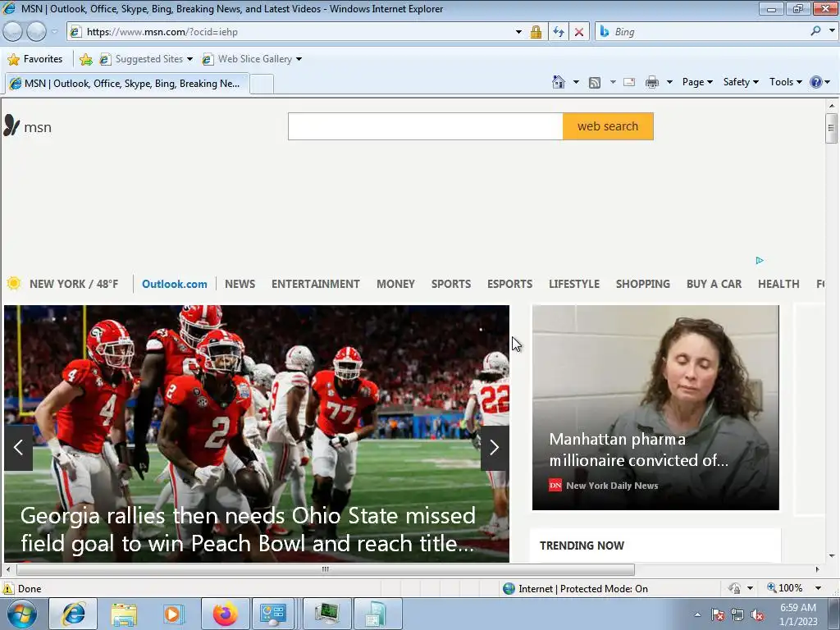
Task: Click the security lock icon in address bar
Action: (x=536, y=32)
